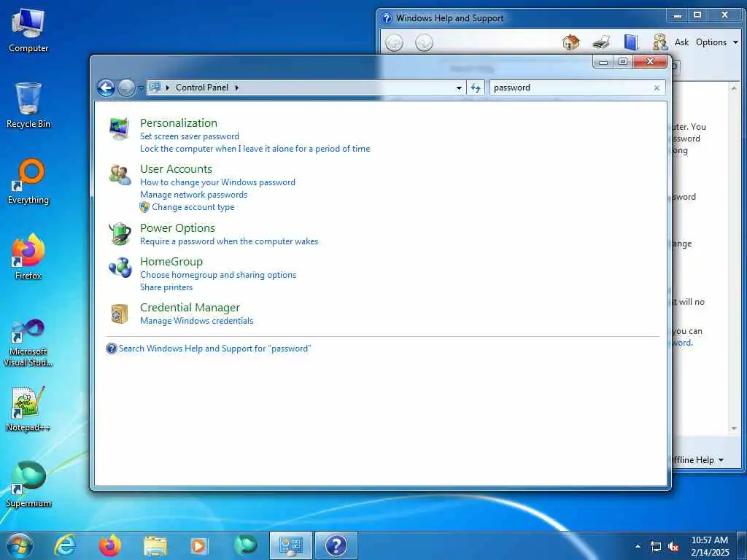Click the Credential Manager safe icon

point(119,314)
